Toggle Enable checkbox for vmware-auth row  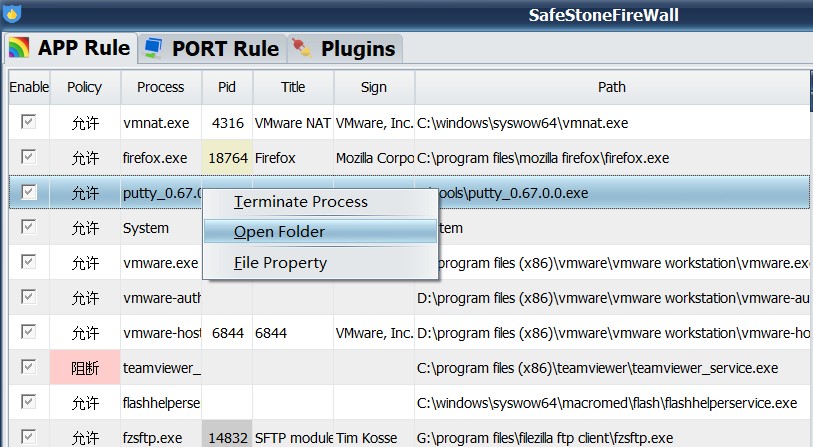click(29, 297)
